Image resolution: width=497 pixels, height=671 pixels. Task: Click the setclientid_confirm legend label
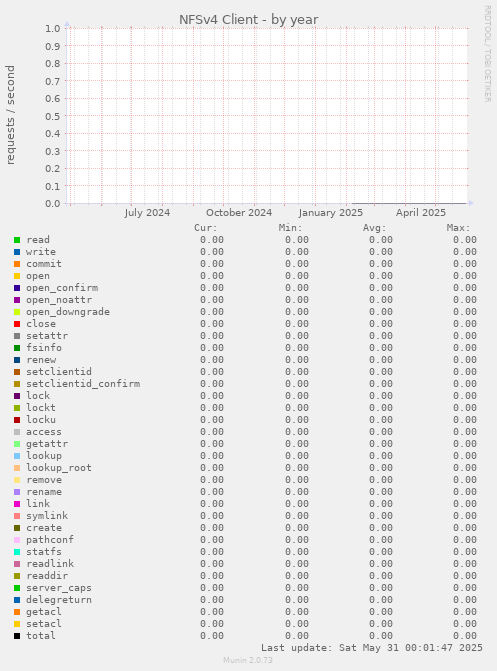click(x=83, y=384)
